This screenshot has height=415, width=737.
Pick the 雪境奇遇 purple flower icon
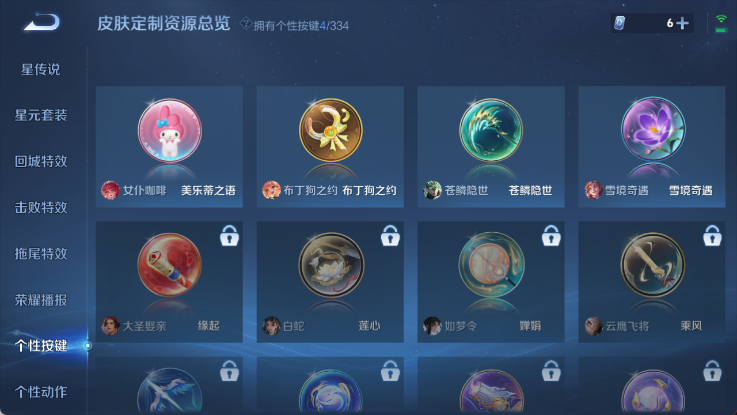(653, 129)
